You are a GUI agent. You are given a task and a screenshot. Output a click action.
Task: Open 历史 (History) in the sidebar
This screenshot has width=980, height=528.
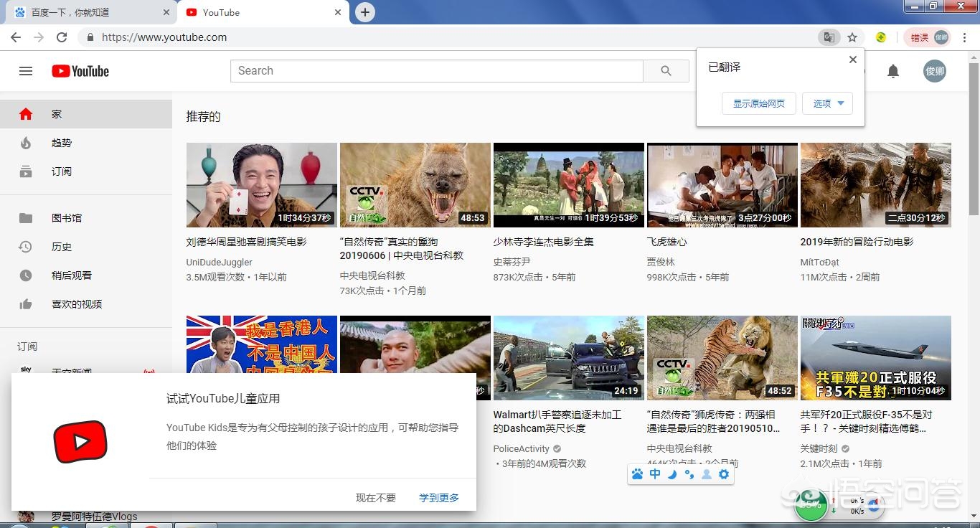click(86, 247)
